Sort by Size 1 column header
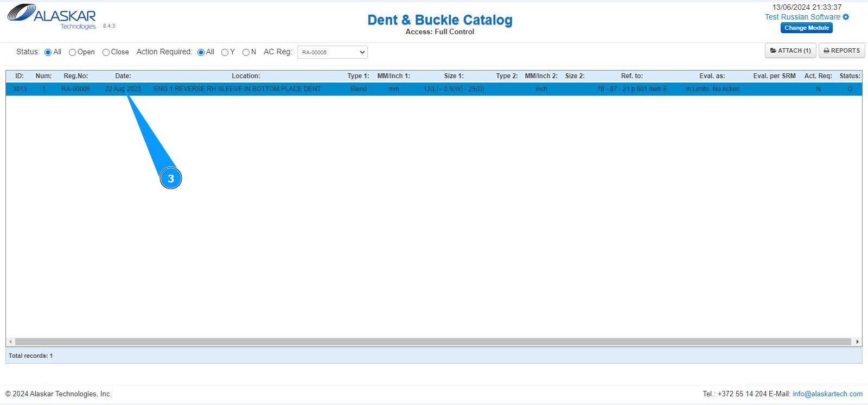 click(x=454, y=76)
